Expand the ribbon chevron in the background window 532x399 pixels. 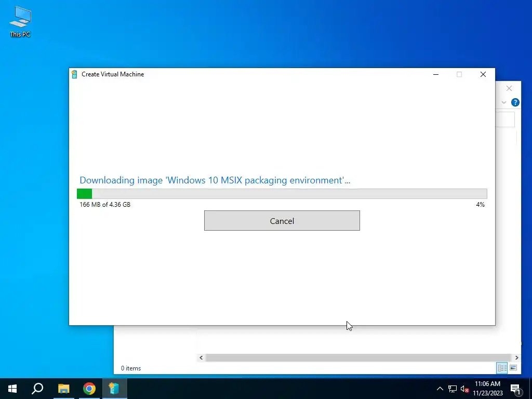pyautogui.click(x=504, y=102)
